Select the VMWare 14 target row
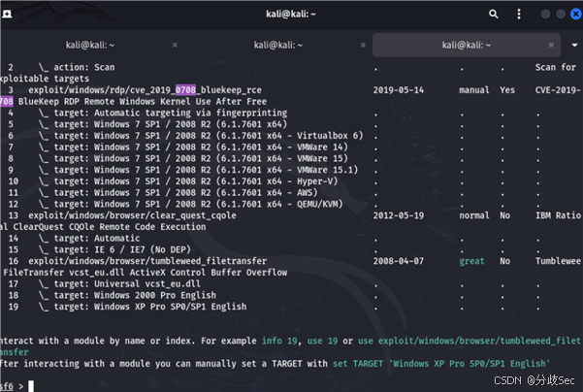The image size is (583, 392). point(201,147)
